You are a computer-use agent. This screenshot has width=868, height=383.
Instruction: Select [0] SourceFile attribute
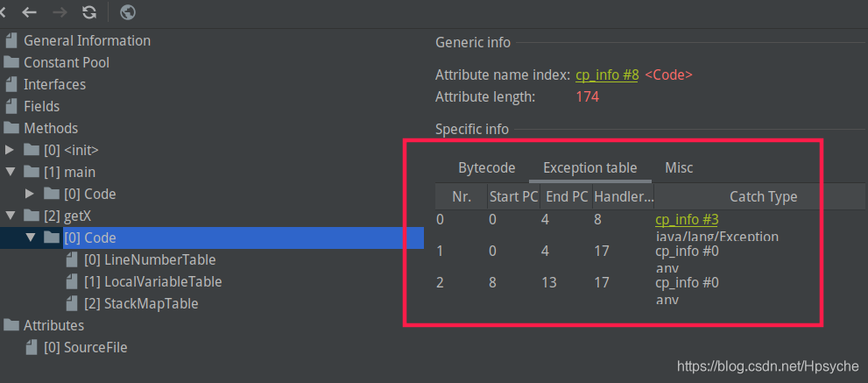coord(86,348)
